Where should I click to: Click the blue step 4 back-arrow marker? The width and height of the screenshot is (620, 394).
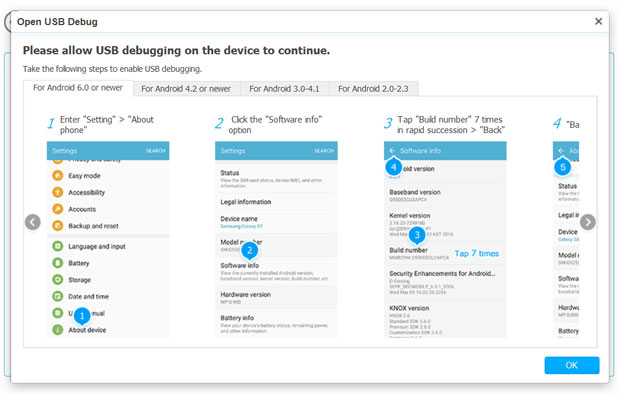point(393,167)
